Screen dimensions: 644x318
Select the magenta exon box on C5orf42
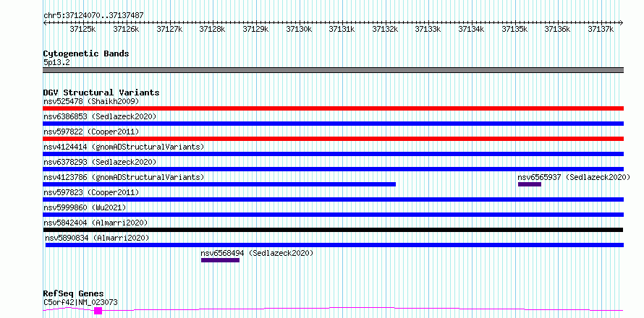(x=98, y=311)
